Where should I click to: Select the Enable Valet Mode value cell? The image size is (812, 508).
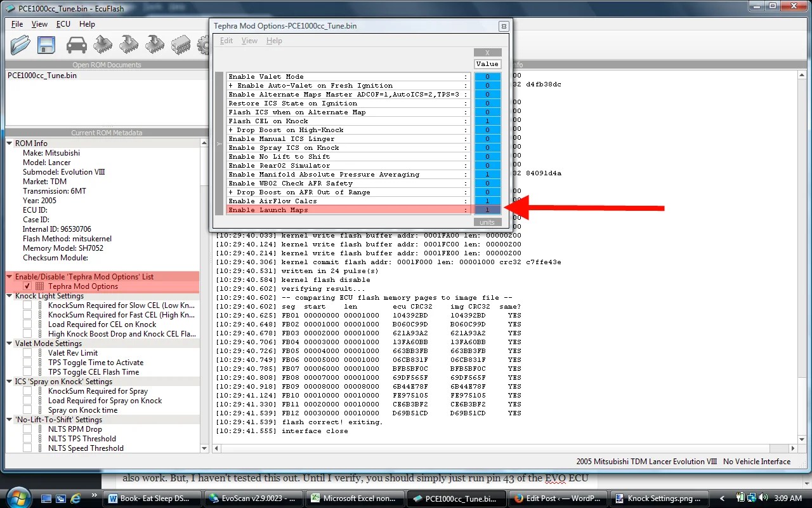point(487,77)
